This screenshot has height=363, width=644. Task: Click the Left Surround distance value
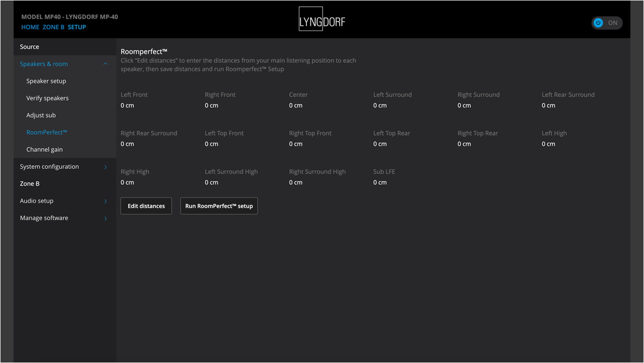380,106
